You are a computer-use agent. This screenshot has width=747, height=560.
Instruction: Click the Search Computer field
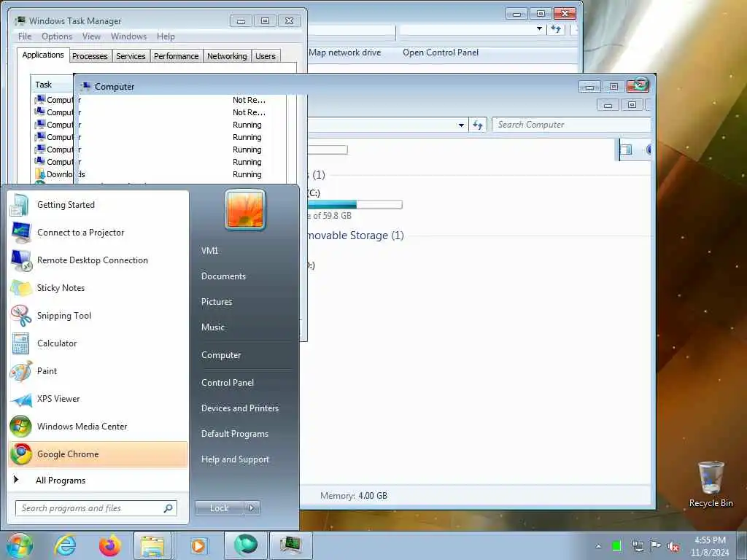(x=570, y=125)
